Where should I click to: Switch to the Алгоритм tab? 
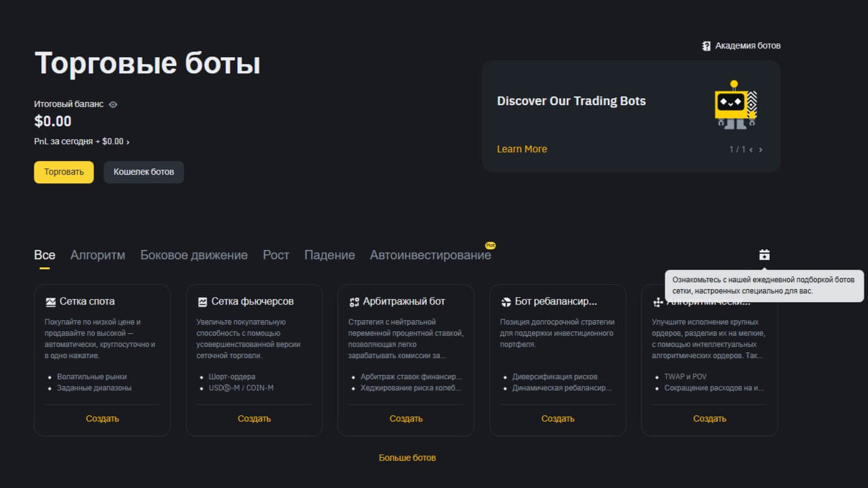pos(98,256)
